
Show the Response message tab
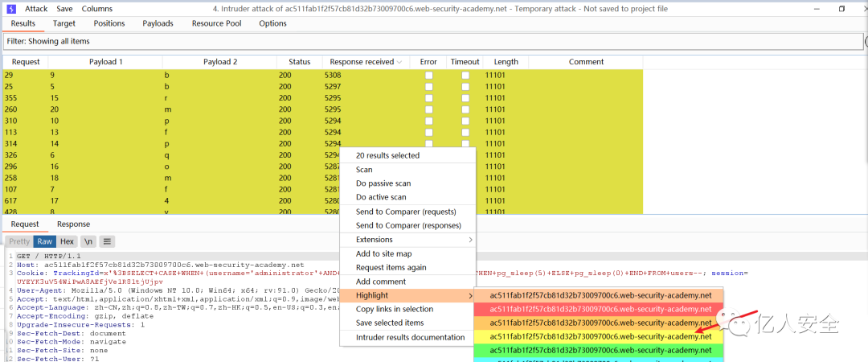point(74,224)
